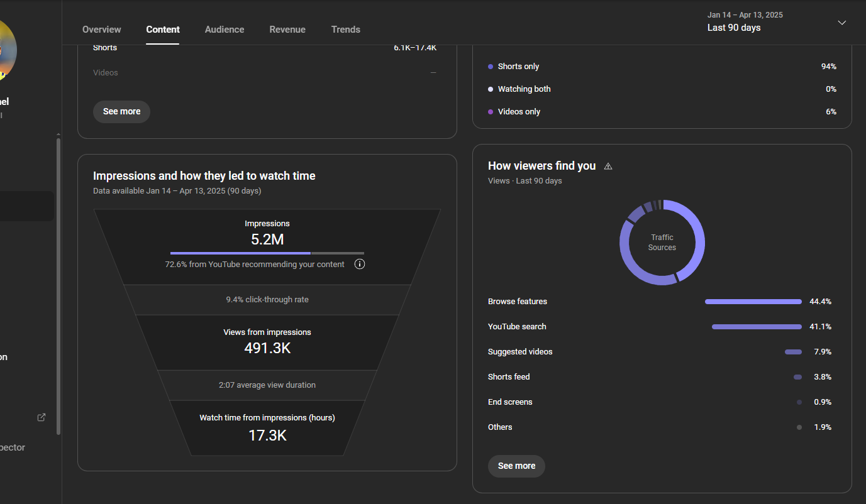Click the dot next to Videos only
The width and height of the screenshot is (866, 504).
491,112
